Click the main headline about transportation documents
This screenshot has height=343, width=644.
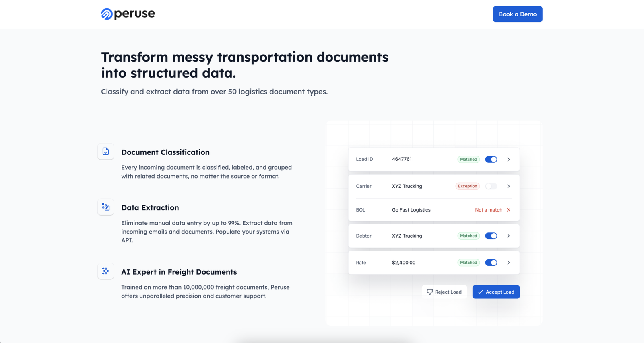coord(245,65)
